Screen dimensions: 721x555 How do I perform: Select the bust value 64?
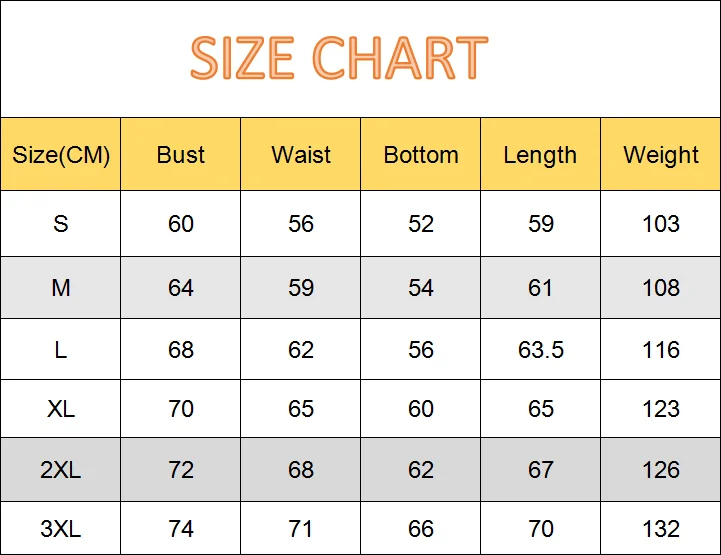click(181, 288)
